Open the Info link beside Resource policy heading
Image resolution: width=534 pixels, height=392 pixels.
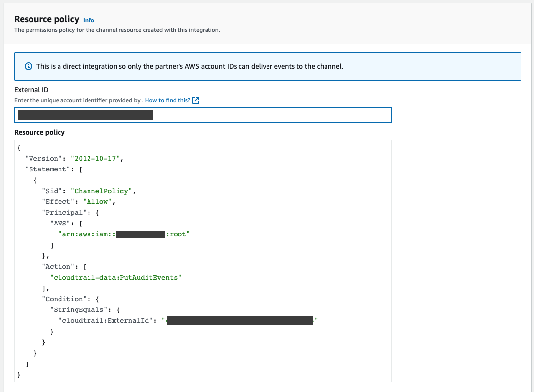(89, 20)
